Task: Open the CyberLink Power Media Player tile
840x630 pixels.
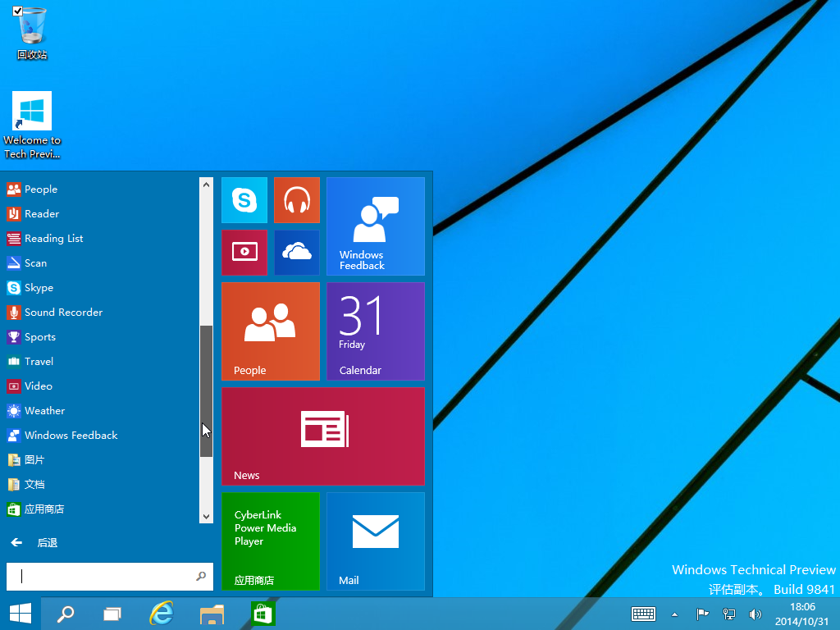Action: [271, 541]
